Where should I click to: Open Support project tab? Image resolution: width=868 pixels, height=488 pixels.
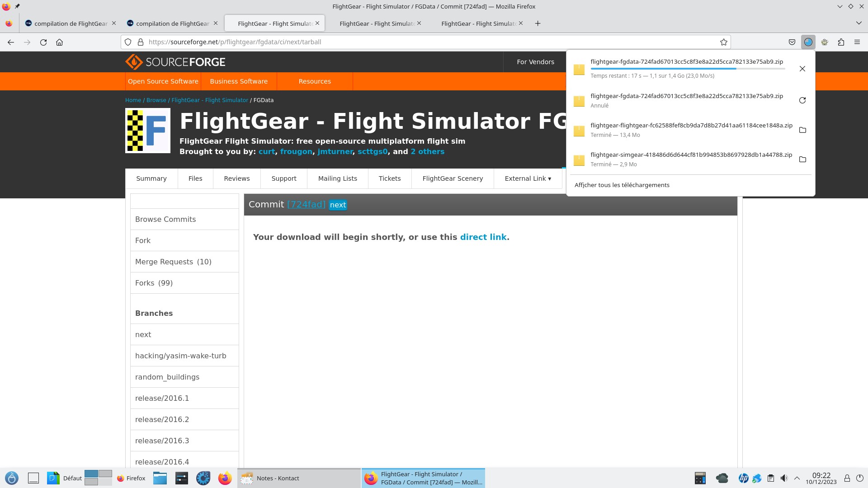[x=284, y=178]
